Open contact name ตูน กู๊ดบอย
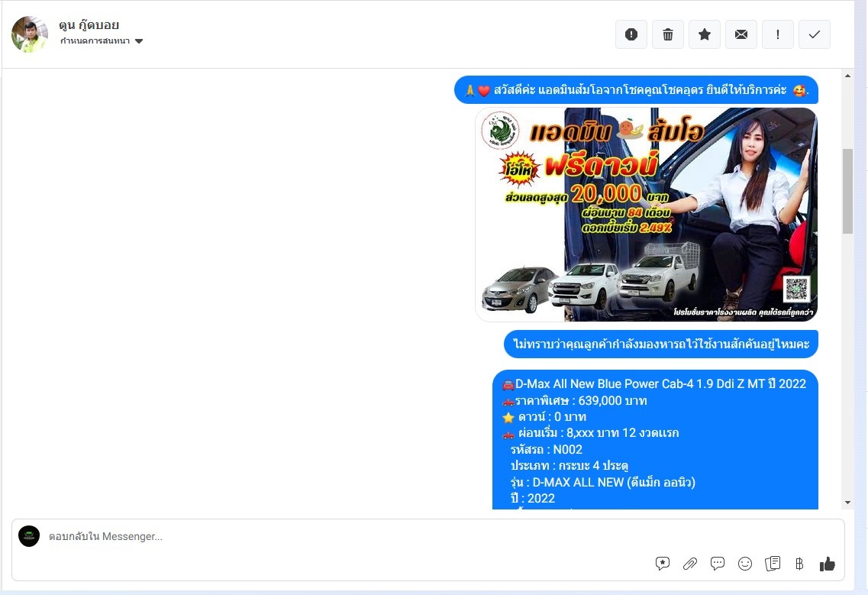The width and height of the screenshot is (868, 595). [x=89, y=25]
